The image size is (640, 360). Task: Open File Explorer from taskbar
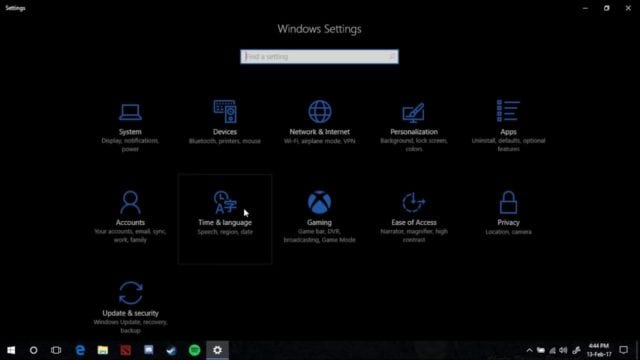(103, 350)
